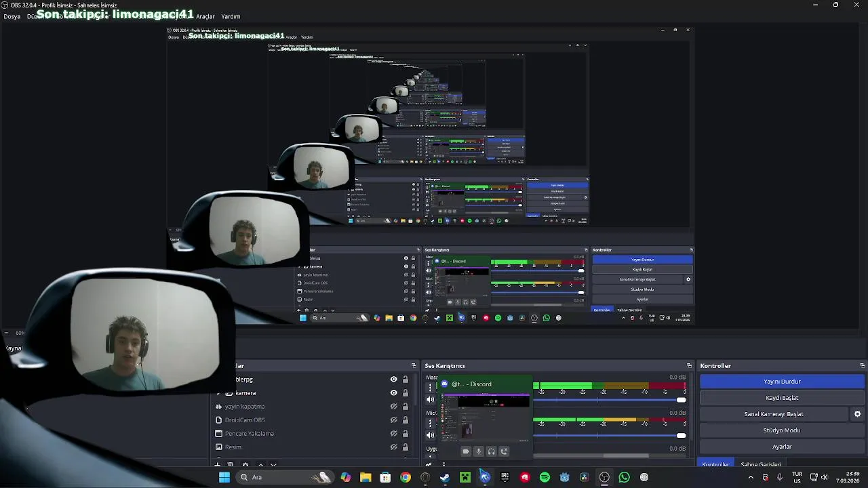Undock the Kontroller panel
Viewport: 868px width, 488px height.
[x=862, y=366]
